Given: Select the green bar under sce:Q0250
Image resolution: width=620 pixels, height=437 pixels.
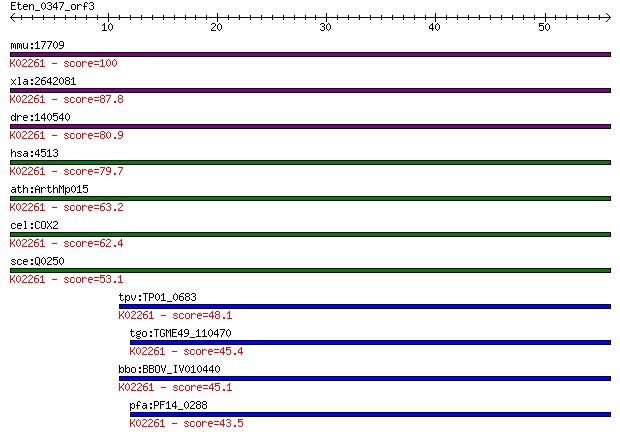Looking at the screenshot, I should pos(310,271).
